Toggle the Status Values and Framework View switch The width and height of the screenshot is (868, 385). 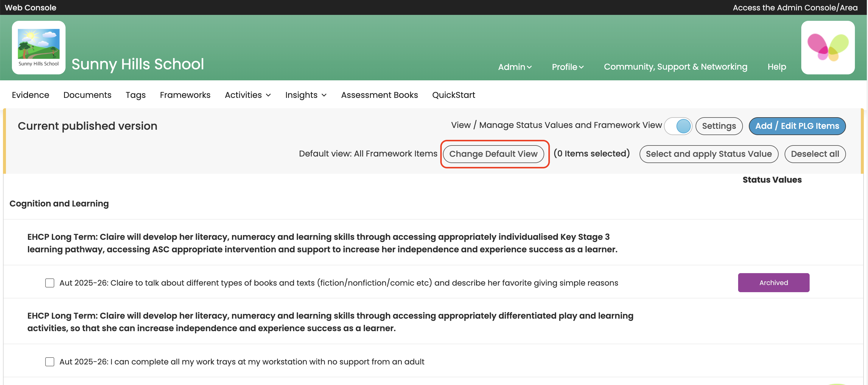[678, 126]
